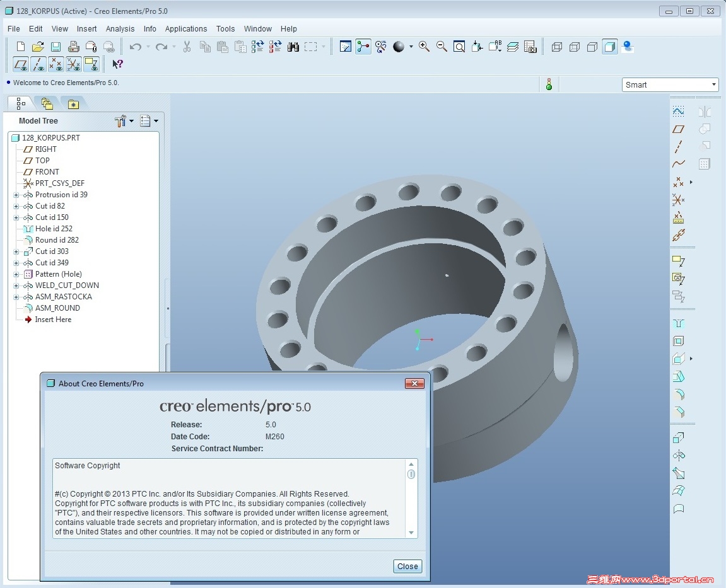
Task: Open the Analysis menu
Action: click(x=120, y=29)
